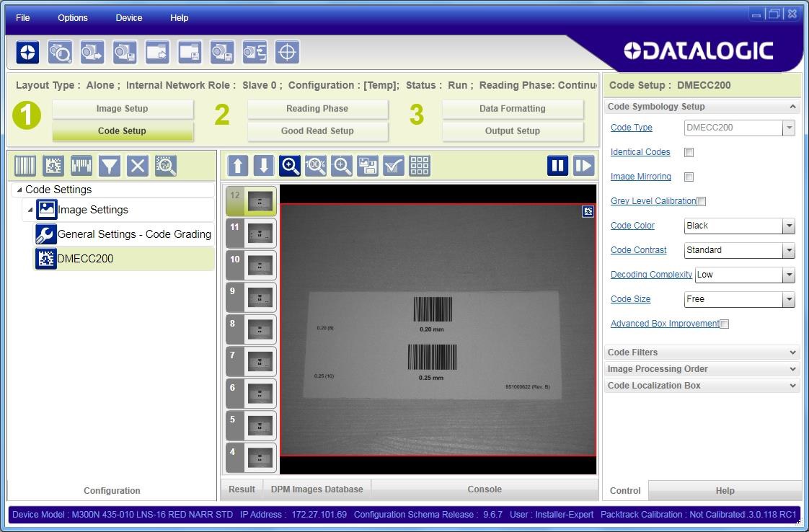Collapse the Image Settings tree node
Viewport: 809px width, 532px height.
pos(30,210)
